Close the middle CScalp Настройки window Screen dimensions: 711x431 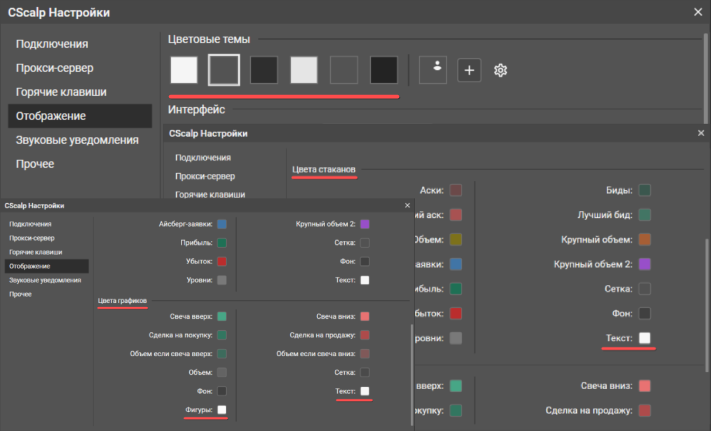tap(701, 133)
